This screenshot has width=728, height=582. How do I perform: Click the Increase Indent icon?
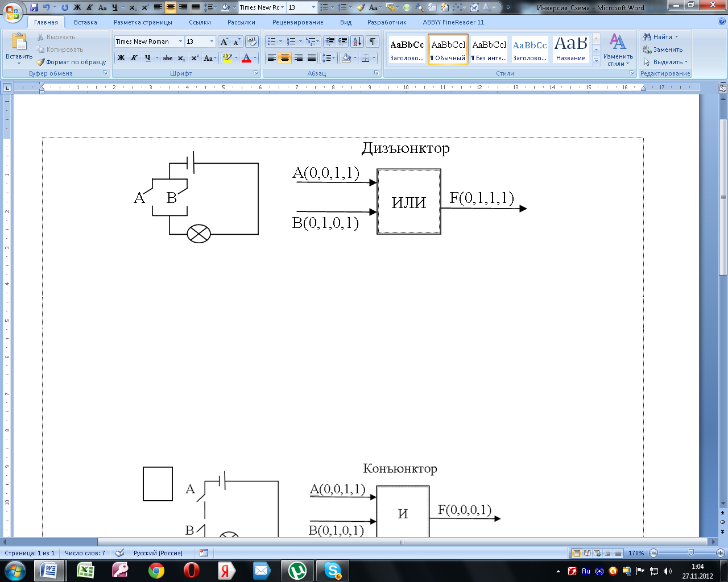tap(343, 41)
